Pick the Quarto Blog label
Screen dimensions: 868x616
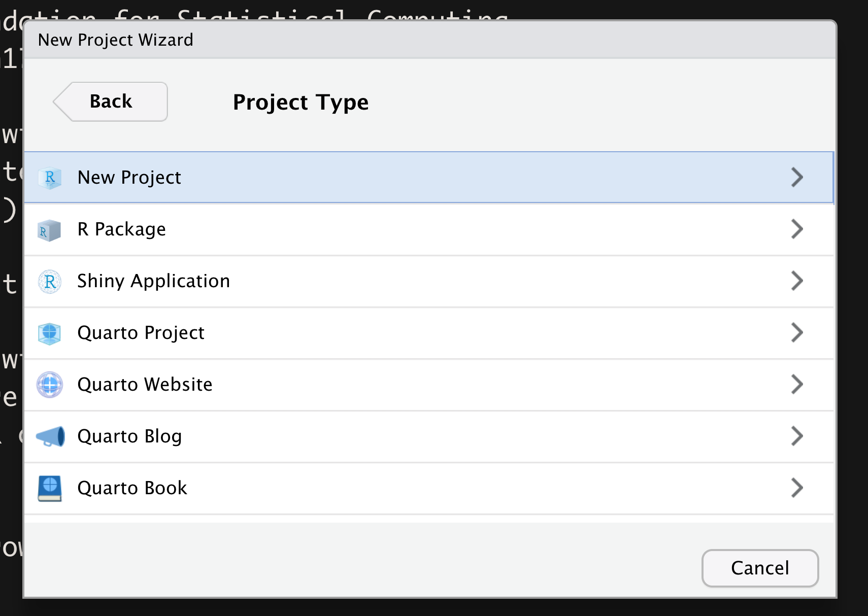point(129,436)
